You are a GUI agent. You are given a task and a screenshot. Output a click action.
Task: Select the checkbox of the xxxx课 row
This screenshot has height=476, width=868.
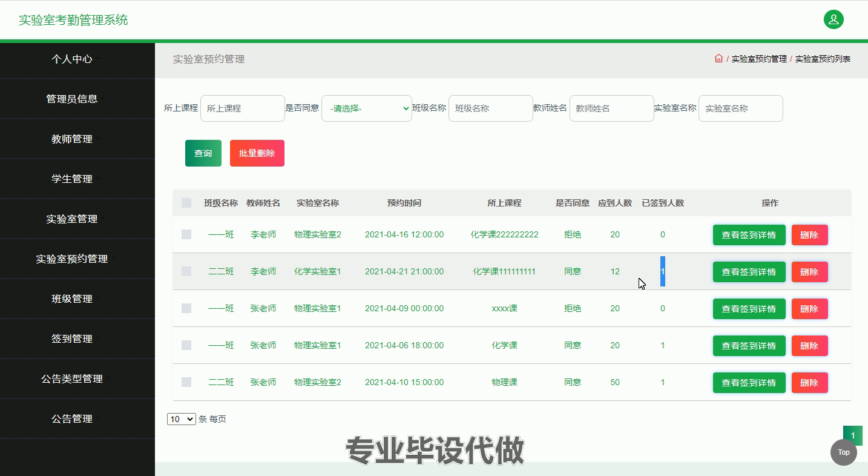pyautogui.click(x=186, y=308)
